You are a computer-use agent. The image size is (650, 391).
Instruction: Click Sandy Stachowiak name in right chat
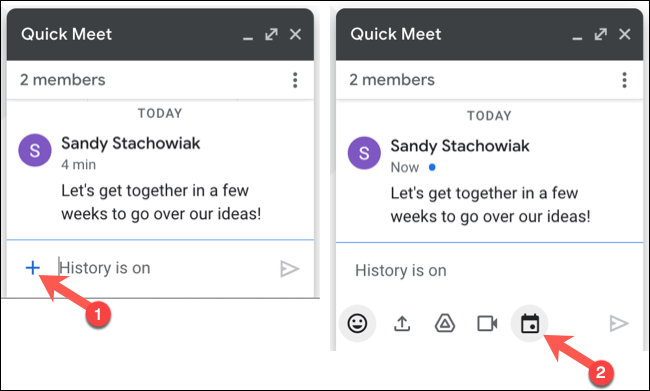460,146
